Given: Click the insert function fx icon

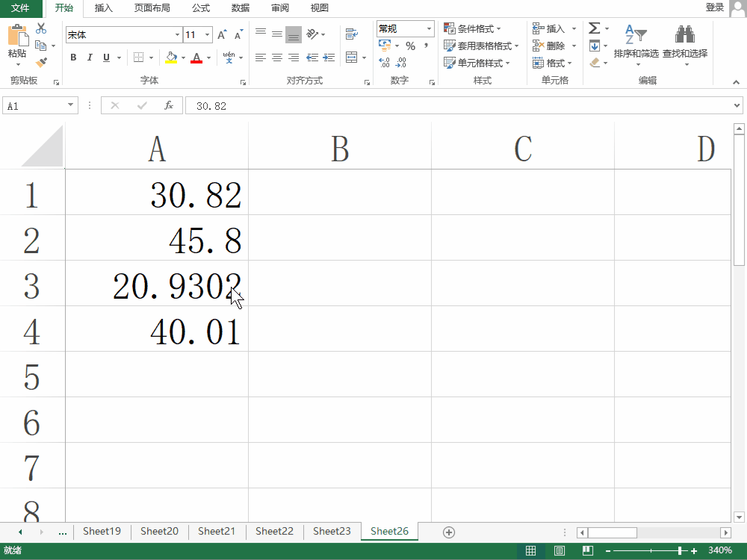Looking at the screenshot, I should [x=169, y=106].
